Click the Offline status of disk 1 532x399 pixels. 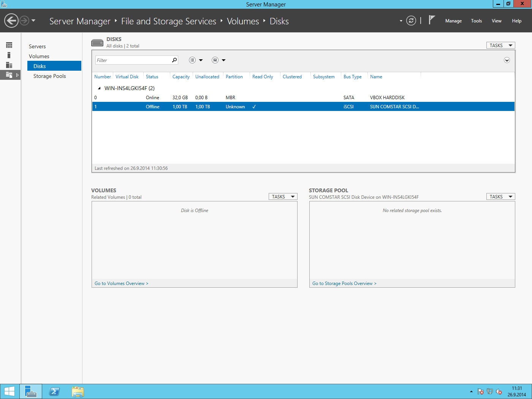pos(152,107)
